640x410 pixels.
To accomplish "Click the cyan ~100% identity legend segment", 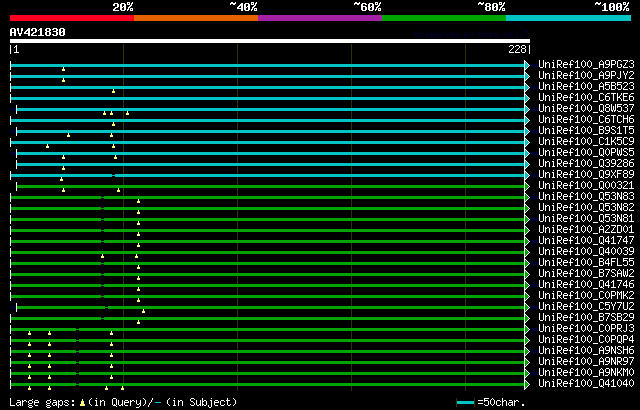I will click(x=569, y=18).
